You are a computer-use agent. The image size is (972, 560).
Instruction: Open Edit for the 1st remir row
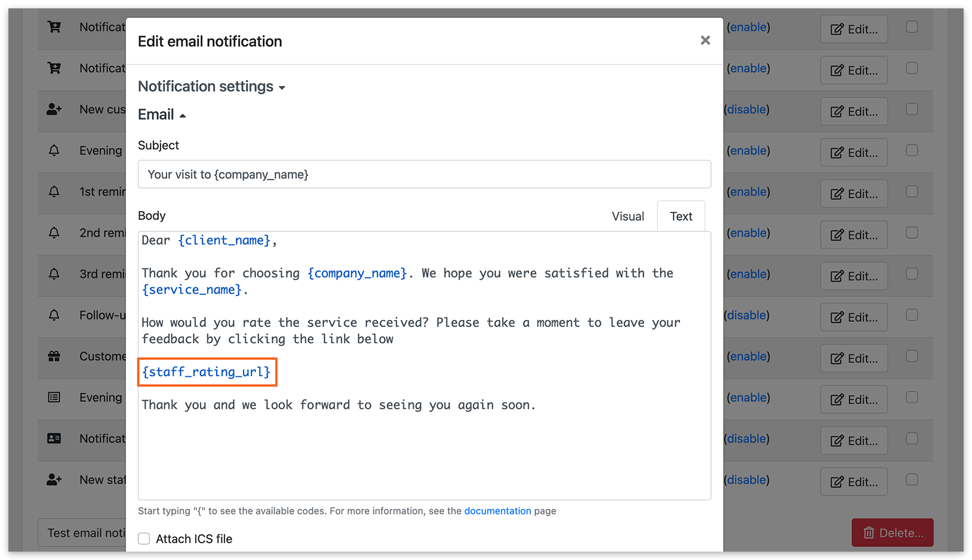854,194
